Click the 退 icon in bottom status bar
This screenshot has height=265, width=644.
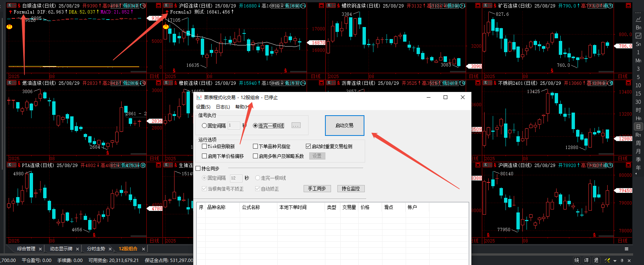[x=596, y=260]
